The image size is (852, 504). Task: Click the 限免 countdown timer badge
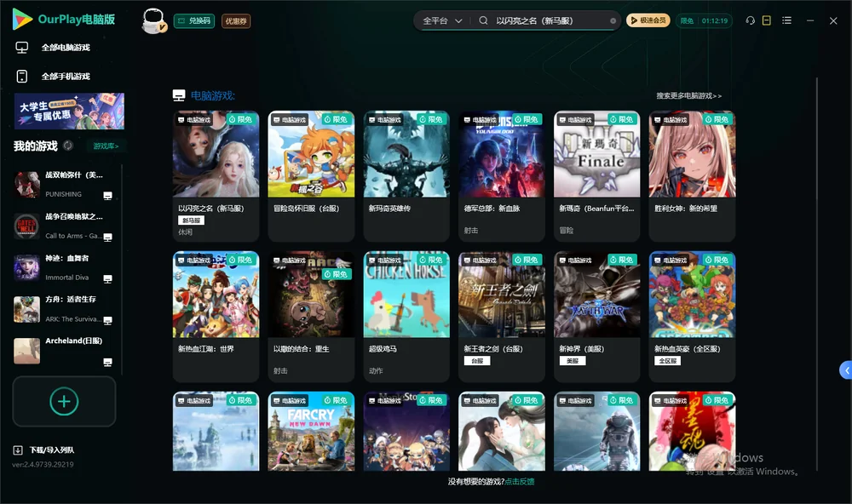(x=704, y=20)
